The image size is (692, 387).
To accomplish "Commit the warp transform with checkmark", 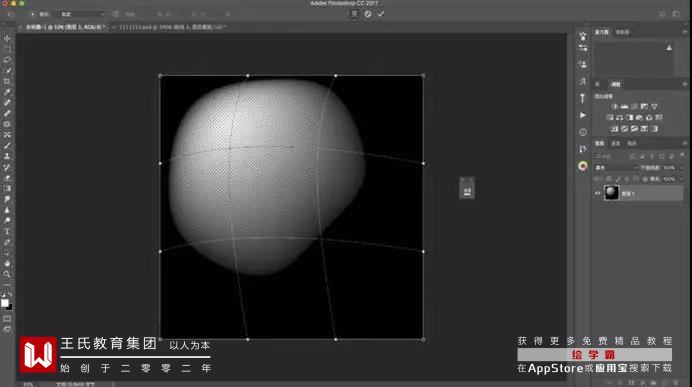I will (x=380, y=14).
